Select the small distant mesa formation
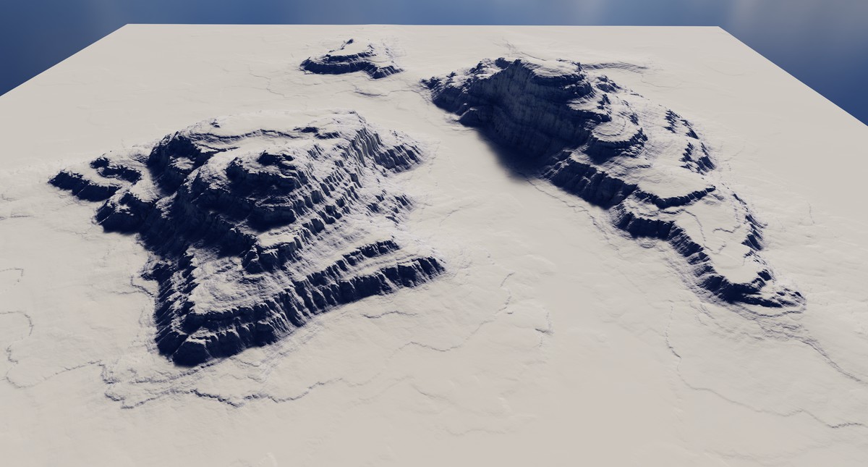The width and height of the screenshot is (868, 467). [x=352, y=59]
